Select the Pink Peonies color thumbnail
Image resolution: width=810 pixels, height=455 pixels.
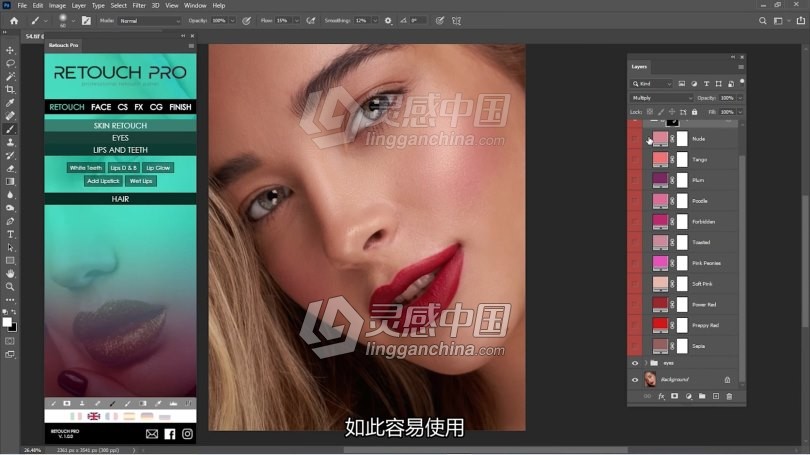point(660,263)
